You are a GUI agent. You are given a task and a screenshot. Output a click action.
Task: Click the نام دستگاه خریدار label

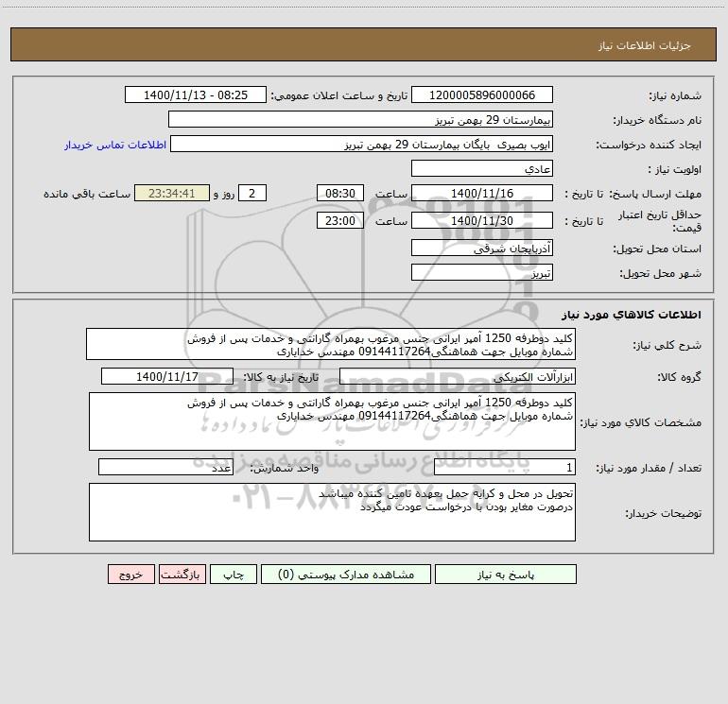click(657, 120)
